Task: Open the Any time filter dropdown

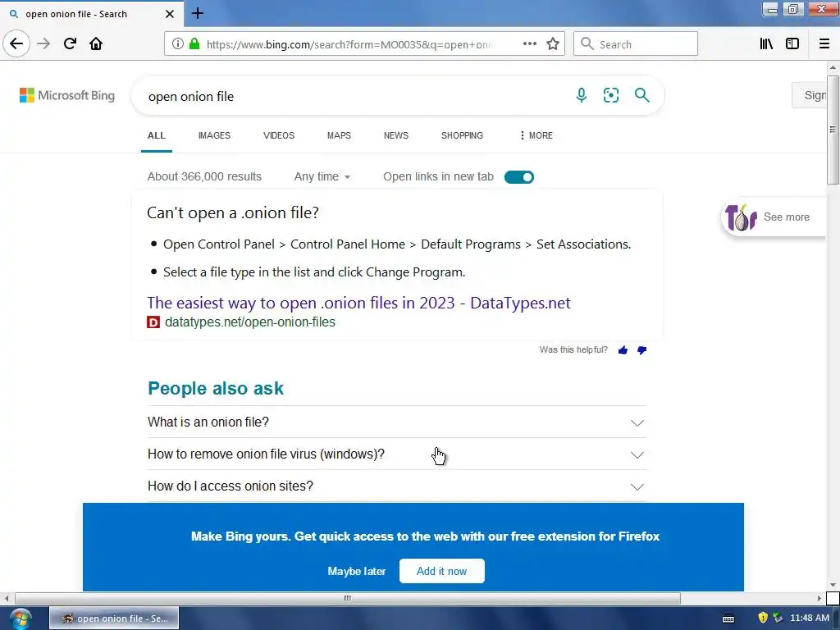Action: (x=322, y=177)
